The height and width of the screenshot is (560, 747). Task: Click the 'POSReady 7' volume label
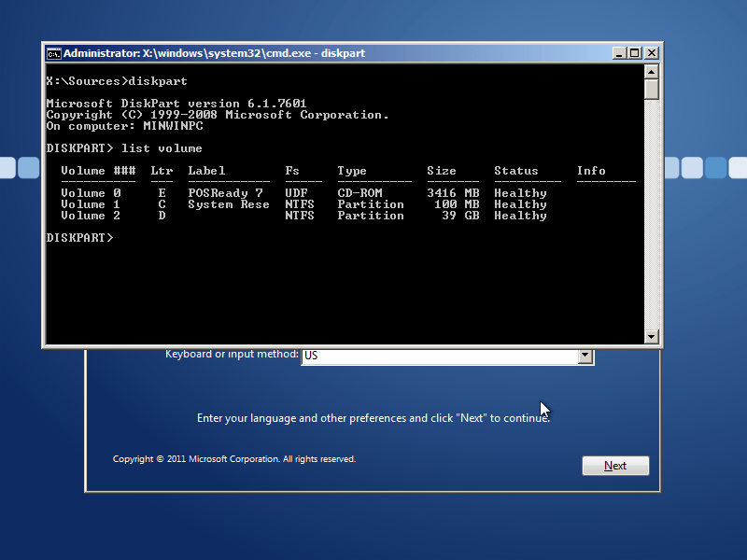pos(225,193)
